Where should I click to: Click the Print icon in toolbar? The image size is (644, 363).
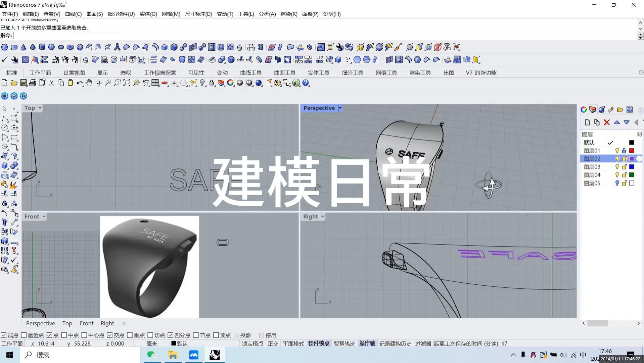point(33,83)
